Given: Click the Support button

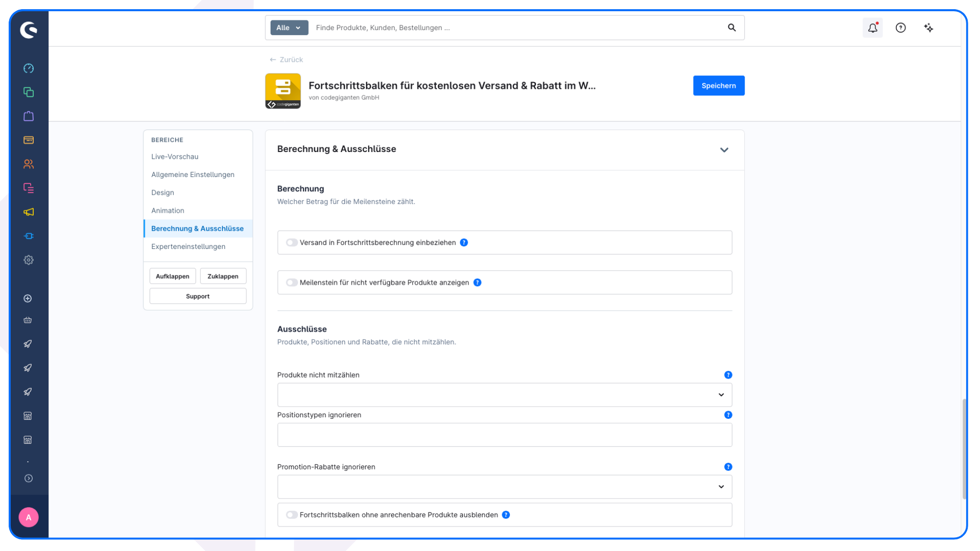Looking at the screenshot, I should (198, 296).
